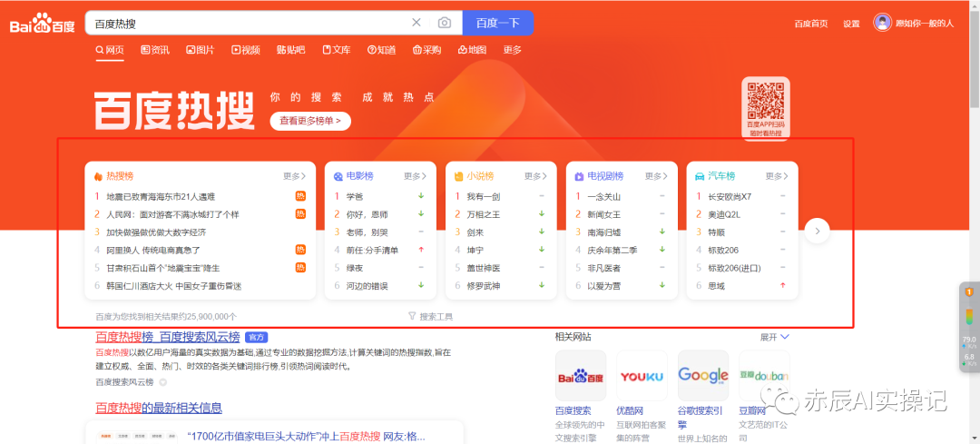Open car entry 思域
The height and width of the screenshot is (444, 980).
pos(716,286)
